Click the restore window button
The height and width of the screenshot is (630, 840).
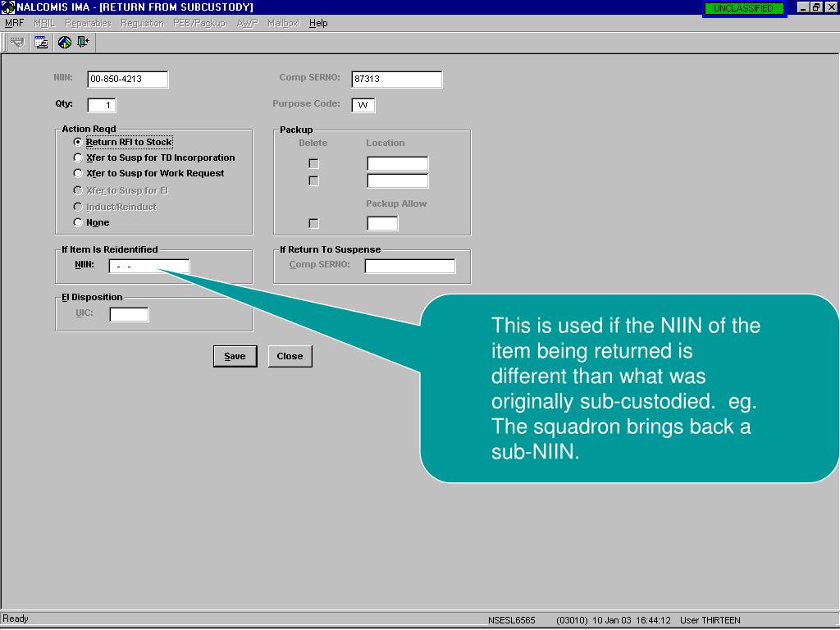click(x=817, y=7)
